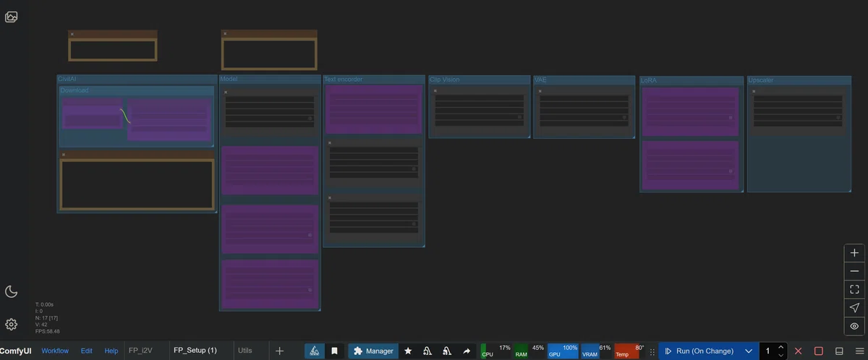Collapse the node in VAE group

point(540,91)
